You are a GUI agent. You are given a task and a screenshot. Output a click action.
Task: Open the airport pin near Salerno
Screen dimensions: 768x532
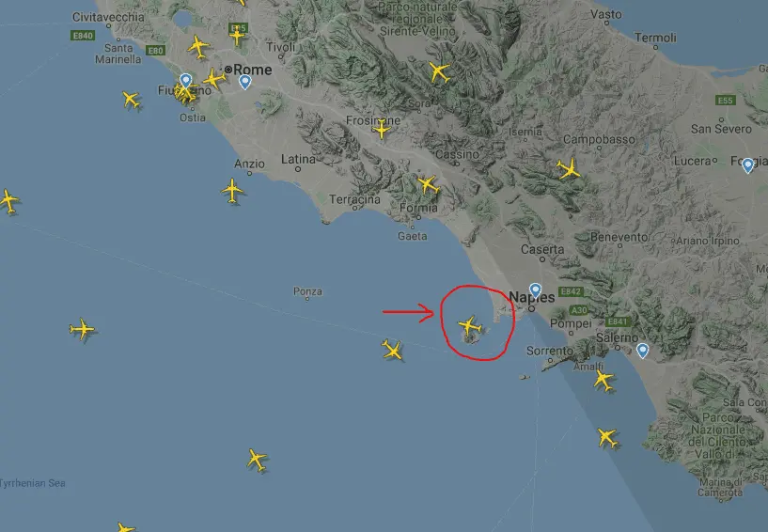(x=643, y=351)
